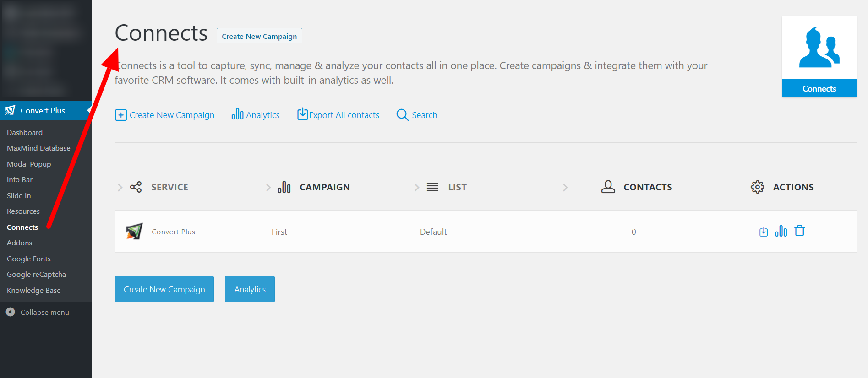Viewport: 868px width, 378px height.
Task: Click the Convert Plus logo in campaign row
Action: pos(134,231)
